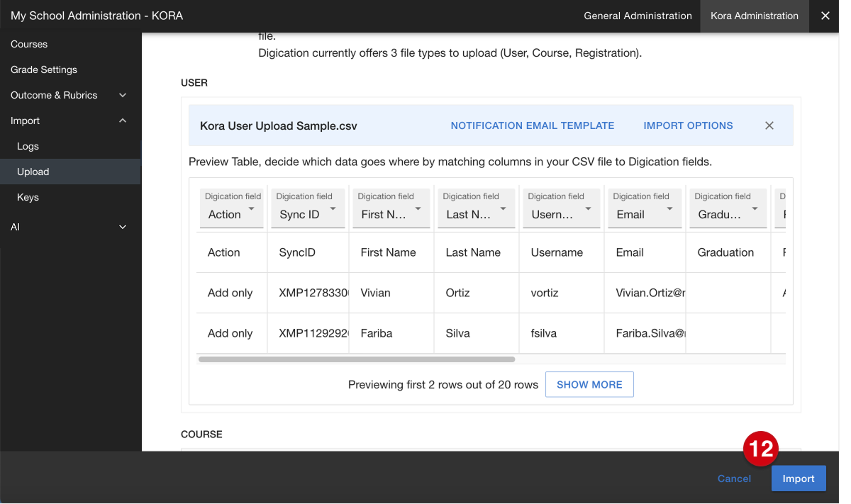Click the Fariba first name cell
This screenshot has height=504, width=851.
pos(391,333)
